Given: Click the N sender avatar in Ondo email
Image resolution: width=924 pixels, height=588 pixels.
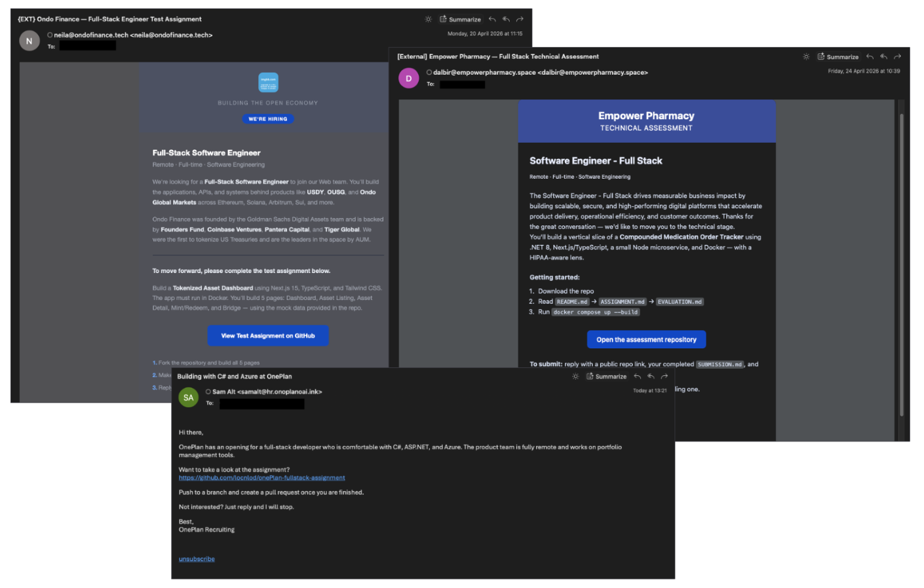Looking at the screenshot, I should pos(29,41).
